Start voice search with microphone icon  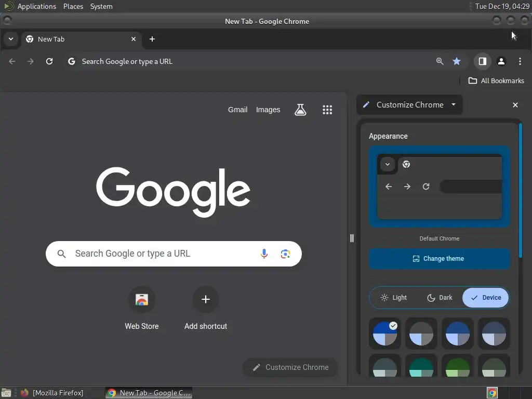264,254
